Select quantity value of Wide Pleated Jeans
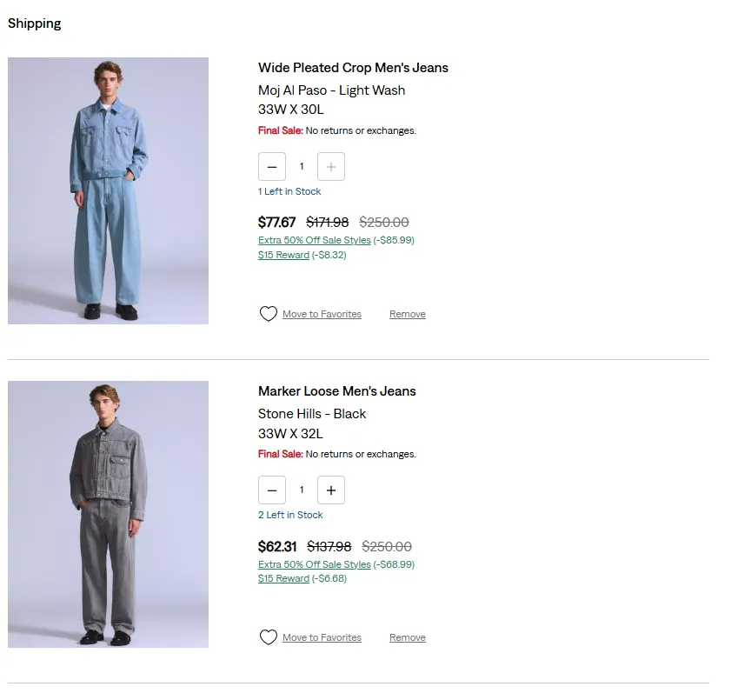Image resolution: width=731 pixels, height=700 pixels. (x=302, y=166)
